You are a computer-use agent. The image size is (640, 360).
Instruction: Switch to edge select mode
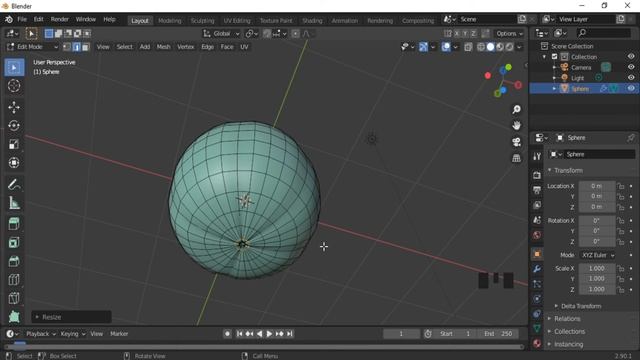coord(76,47)
